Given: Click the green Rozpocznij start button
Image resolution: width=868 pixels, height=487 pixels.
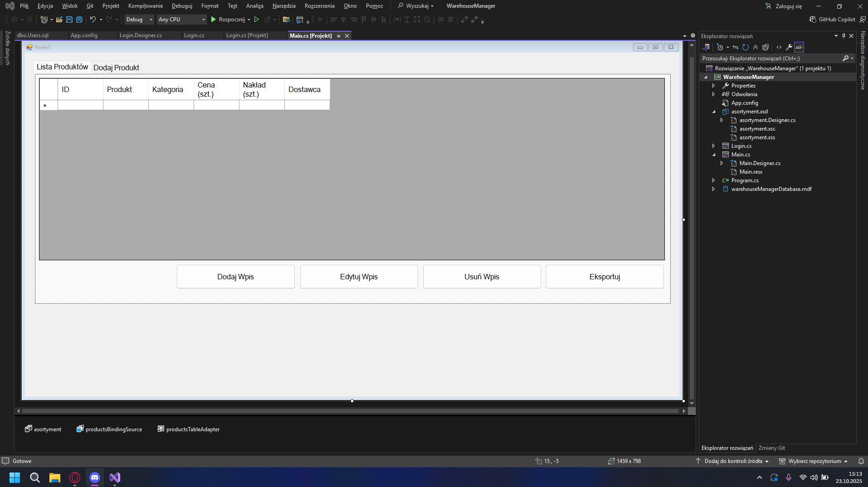Looking at the screenshot, I should [x=228, y=19].
